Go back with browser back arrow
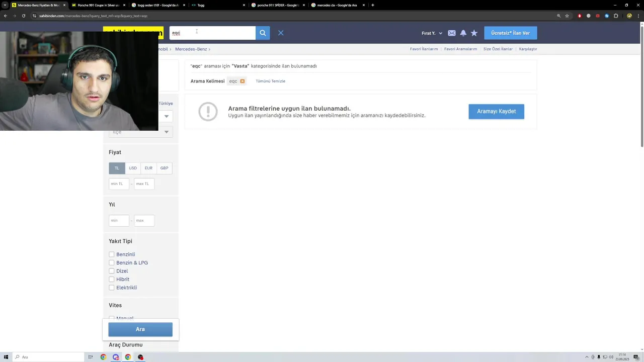 click(6, 16)
